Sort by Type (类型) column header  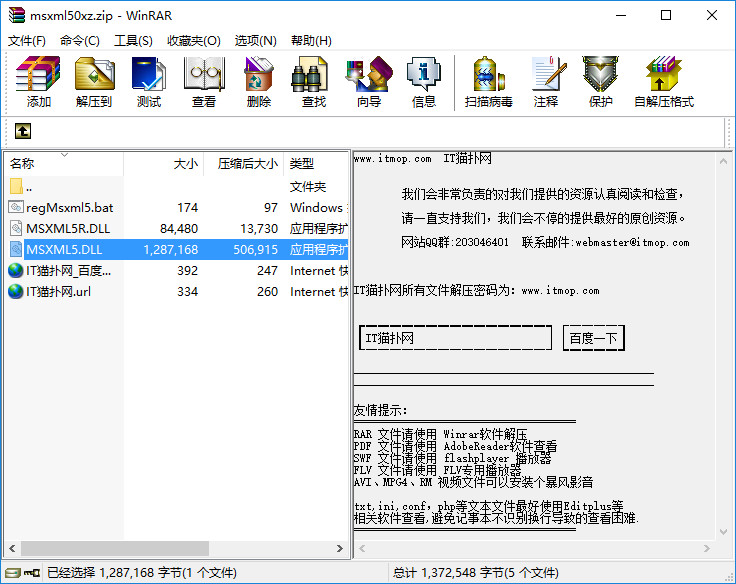pos(316,163)
